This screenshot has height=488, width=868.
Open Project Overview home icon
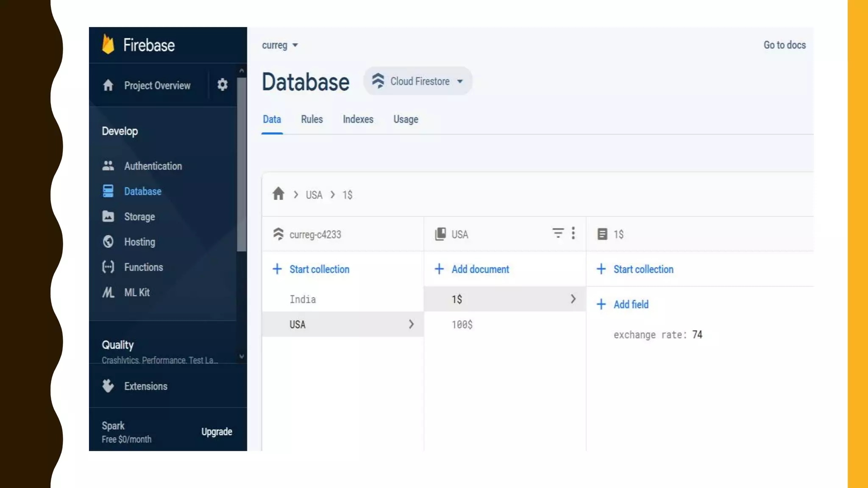[108, 85]
